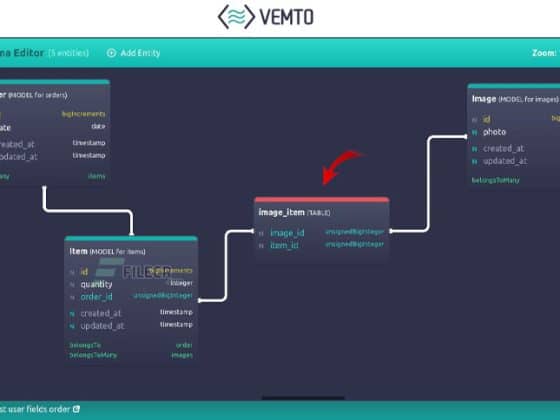Click the Vemto logo
560x420 pixels.
[x=266, y=17]
